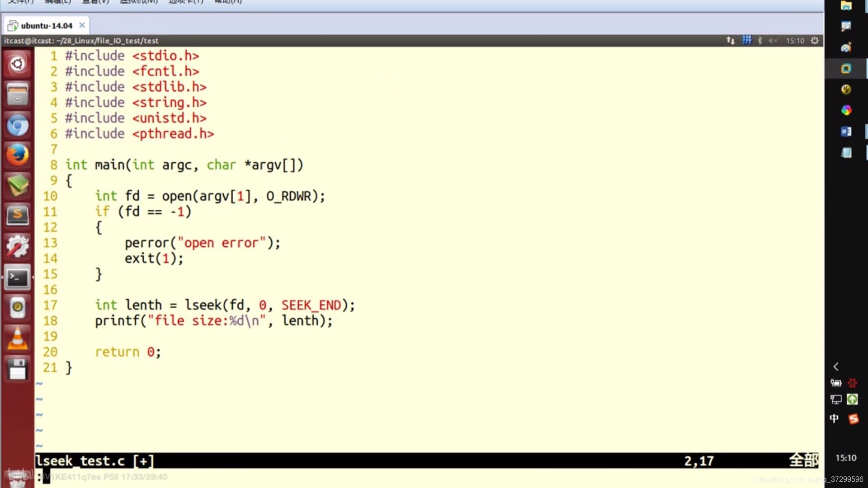Switch to Microsoft Word in taskbar
The height and width of the screenshot is (488, 868).
tap(846, 131)
